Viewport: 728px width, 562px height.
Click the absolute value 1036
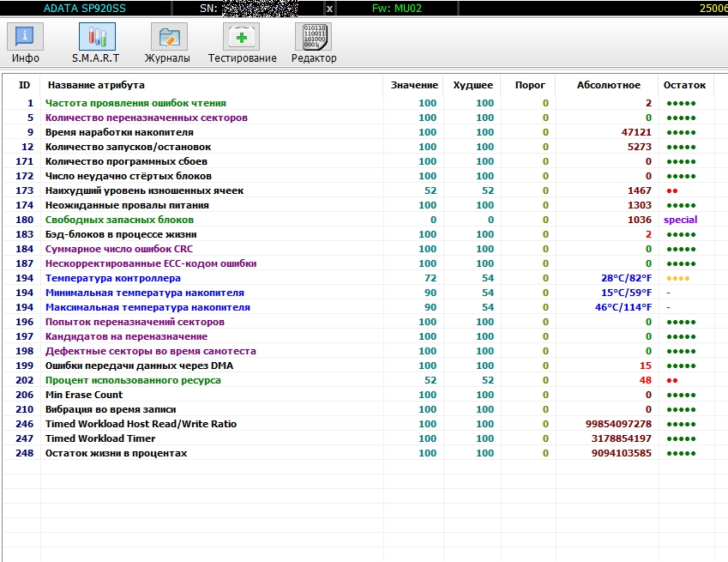(x=640, y=220)
